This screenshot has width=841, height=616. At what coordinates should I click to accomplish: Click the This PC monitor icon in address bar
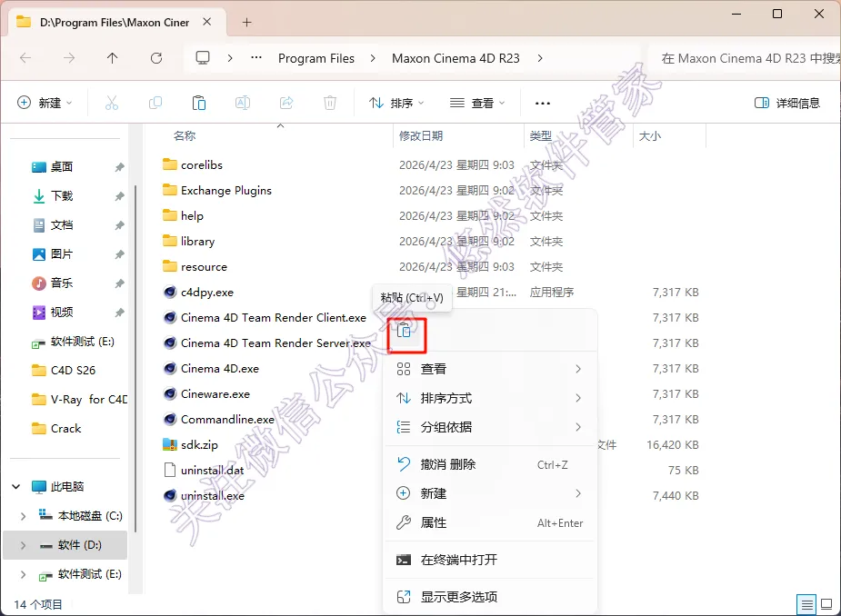[202, 58]
